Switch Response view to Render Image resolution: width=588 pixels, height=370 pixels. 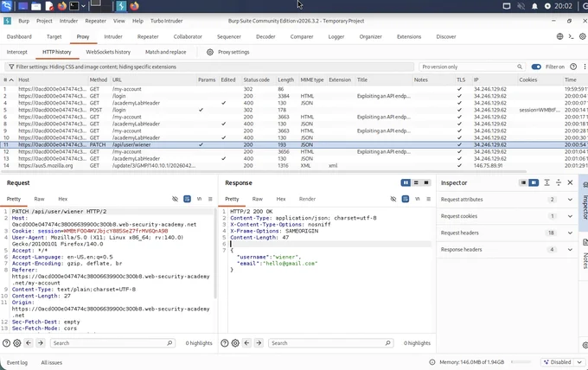[x=307, y=199]
